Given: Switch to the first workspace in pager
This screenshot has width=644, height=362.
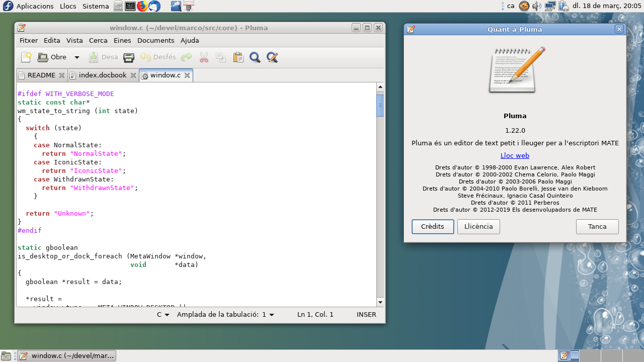Looking at the screenshot, I should click(569, 355).
